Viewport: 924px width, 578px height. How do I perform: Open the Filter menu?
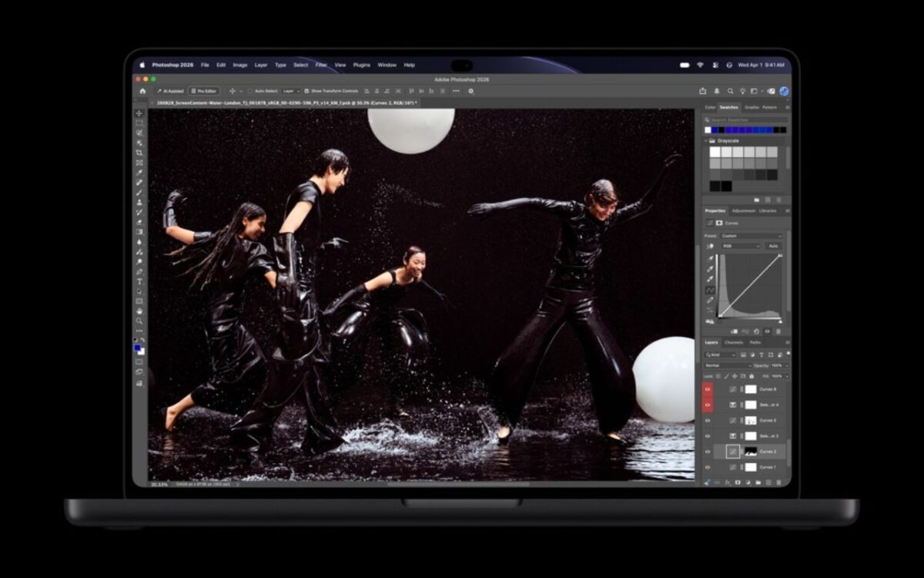click(321, 65)
